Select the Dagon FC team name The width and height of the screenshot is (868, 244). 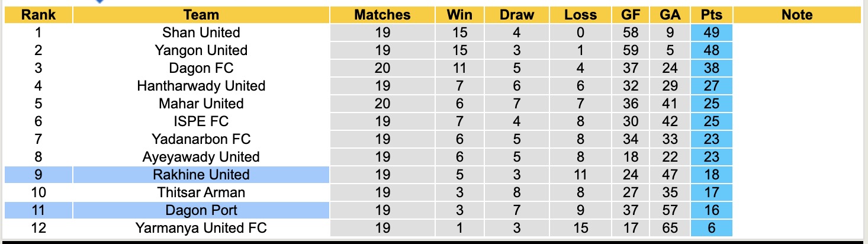(201, 68)
